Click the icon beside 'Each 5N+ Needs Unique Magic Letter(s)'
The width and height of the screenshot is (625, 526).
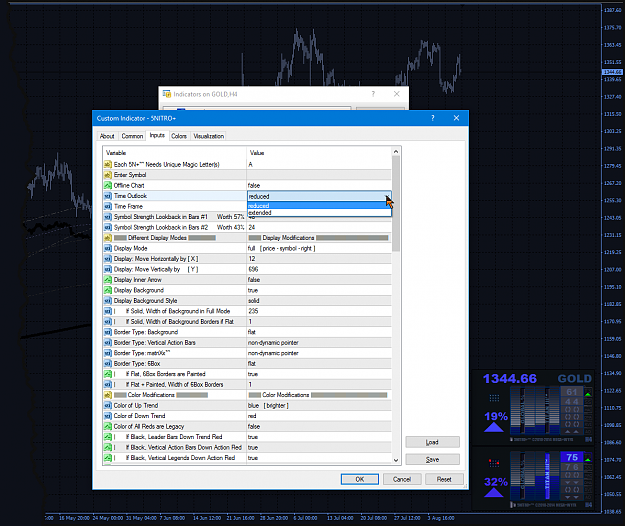[x=108, y=164]
